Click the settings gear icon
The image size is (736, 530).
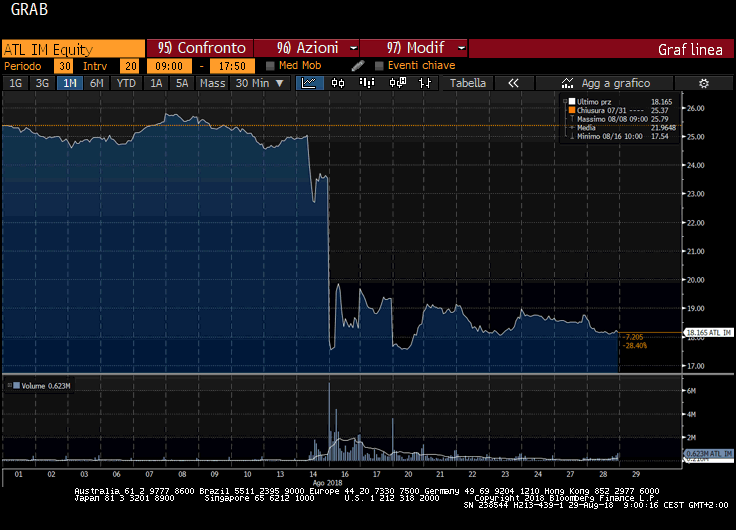(x=703, y=83)
